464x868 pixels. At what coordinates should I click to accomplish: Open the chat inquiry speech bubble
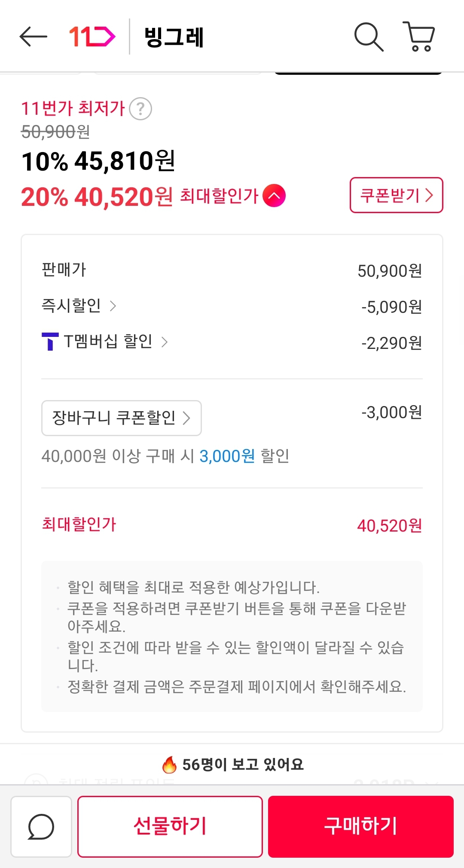click(x=41, y=826)
